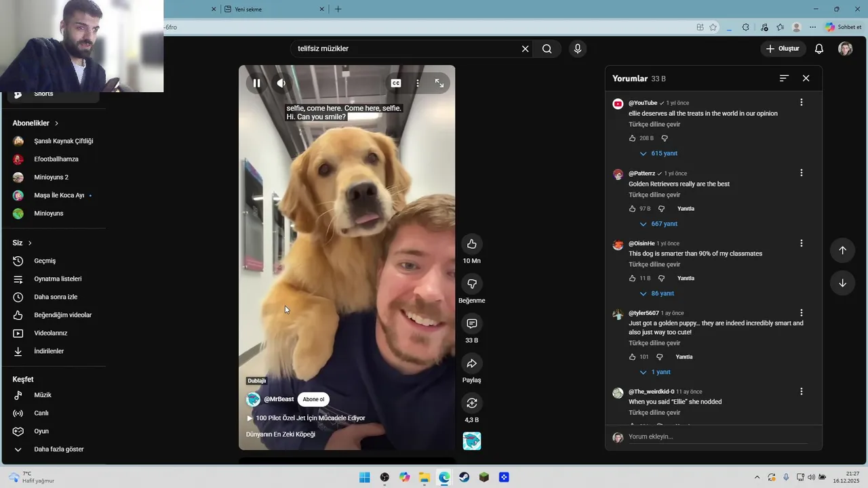
Task: Open the sound thumbnail below remix
Action: (472, 441)
